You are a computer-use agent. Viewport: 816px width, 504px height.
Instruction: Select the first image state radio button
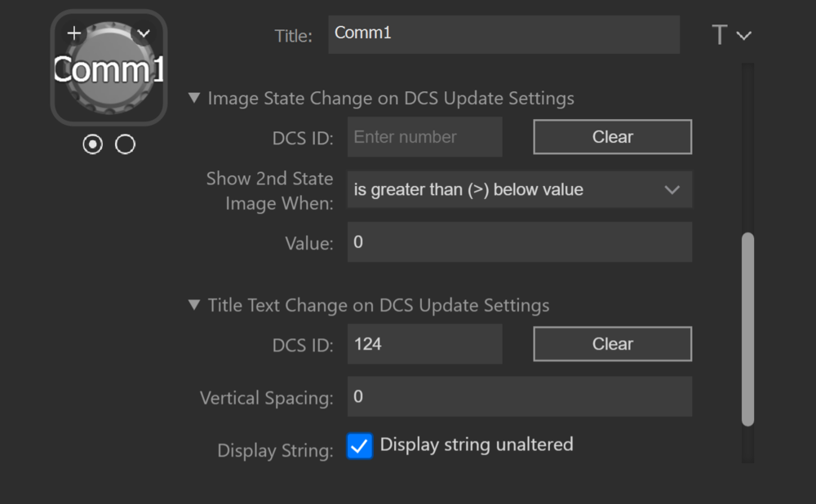pos(93,144)
